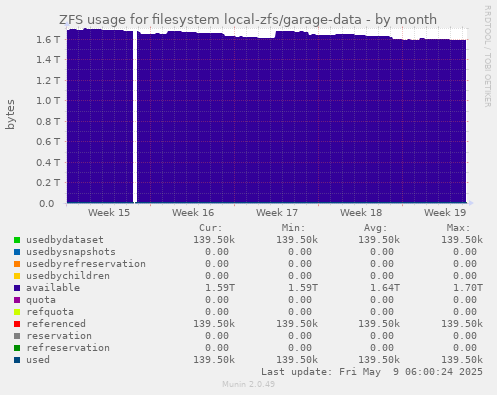
Task: Click the '1.6 T' y-axis label
Action: 48,39
